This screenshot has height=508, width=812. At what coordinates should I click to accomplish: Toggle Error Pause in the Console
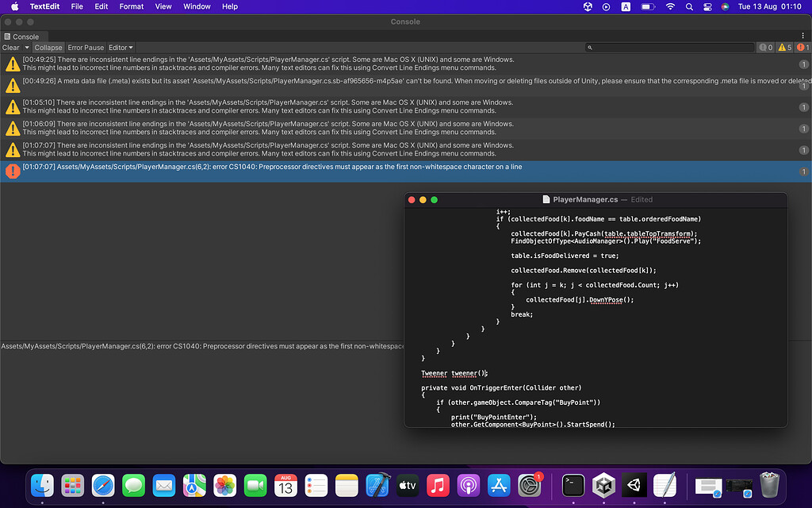tap(85, 48)
